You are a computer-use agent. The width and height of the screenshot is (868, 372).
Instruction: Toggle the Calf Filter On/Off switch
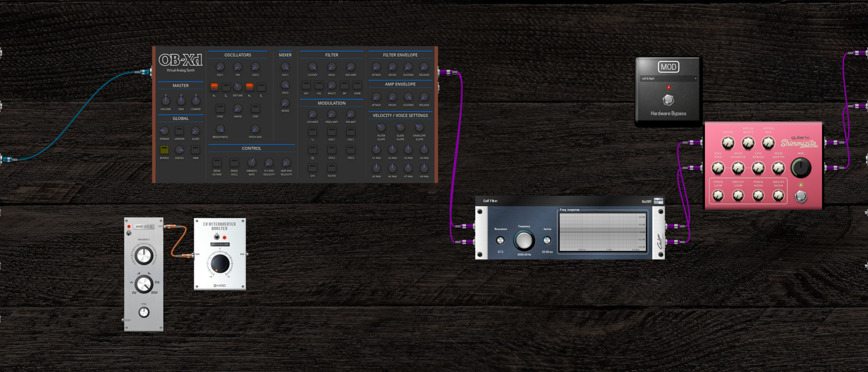658,201
